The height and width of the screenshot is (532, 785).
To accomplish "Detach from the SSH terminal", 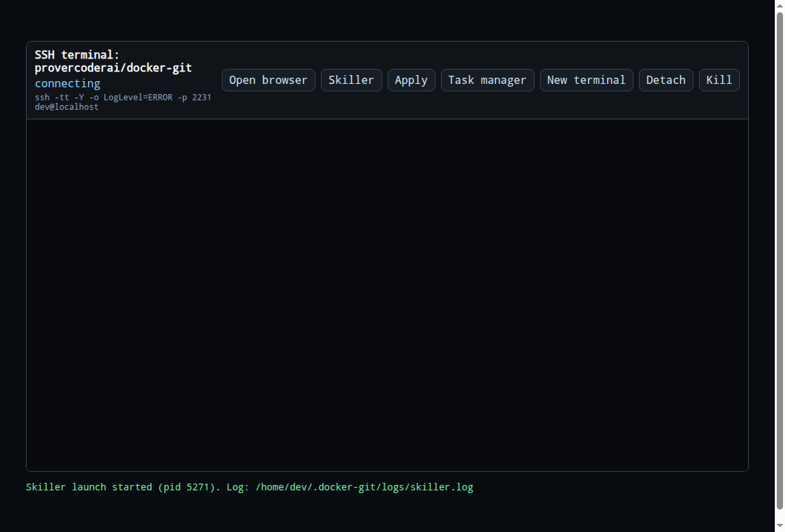I will tap(666, 80).
